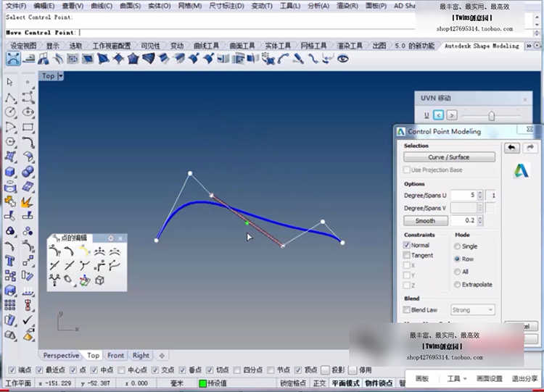
Task: Open the 曲线(C) menu
Action: click(x=102, y=6)
